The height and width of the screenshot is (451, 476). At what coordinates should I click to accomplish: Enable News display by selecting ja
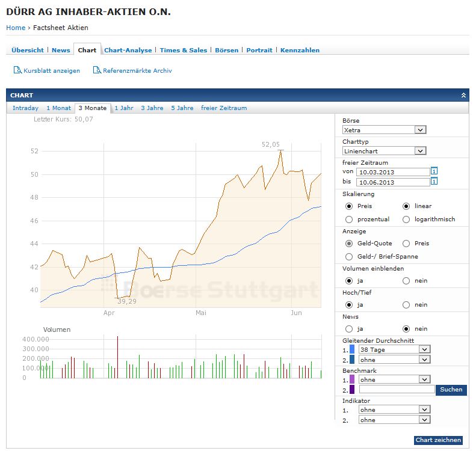coord(349,329)
